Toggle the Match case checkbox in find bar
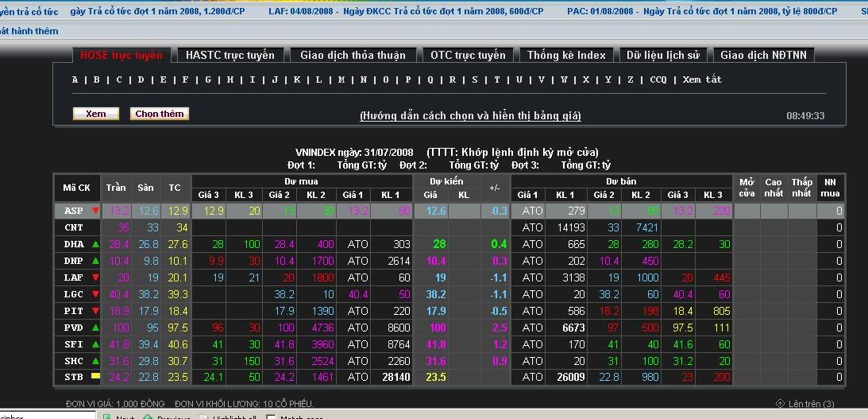This screenshot has height=419, width=868. tap(271, 417)
